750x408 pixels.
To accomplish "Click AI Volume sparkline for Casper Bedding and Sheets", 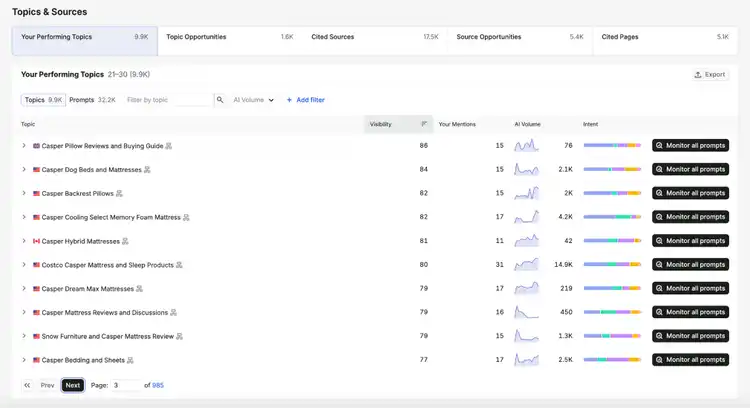I will (x=526, y=360).
